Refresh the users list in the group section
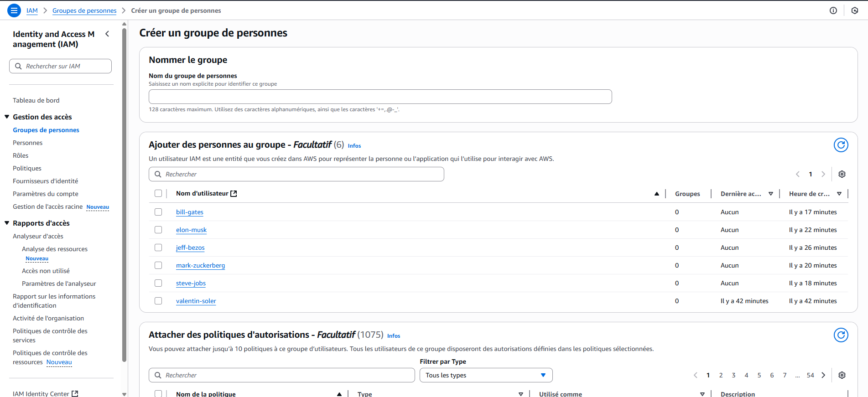 (x=841, y=145)
